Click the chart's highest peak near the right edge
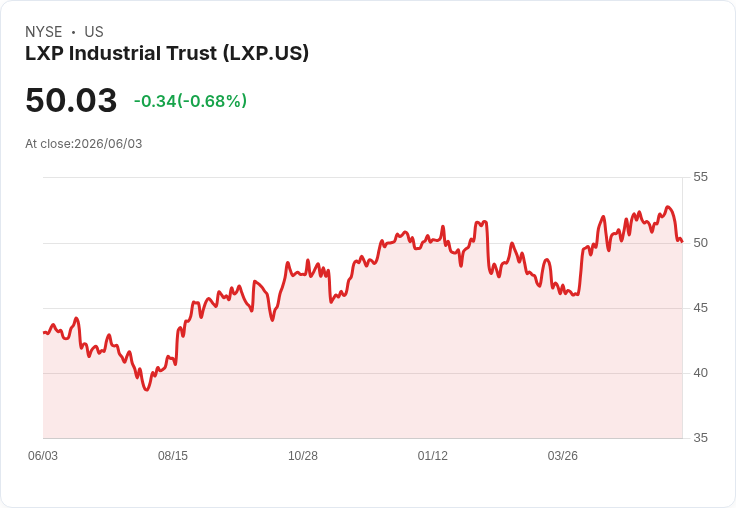The height and width of the screenshot is (508, 736). coord(668,207)
